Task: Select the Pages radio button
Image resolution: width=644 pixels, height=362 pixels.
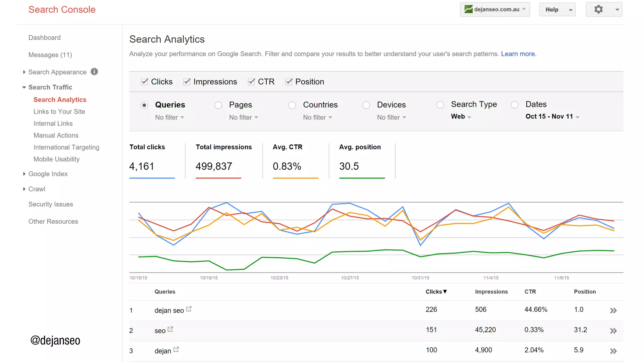Action: pyautogui.click(x=218, y=105)
